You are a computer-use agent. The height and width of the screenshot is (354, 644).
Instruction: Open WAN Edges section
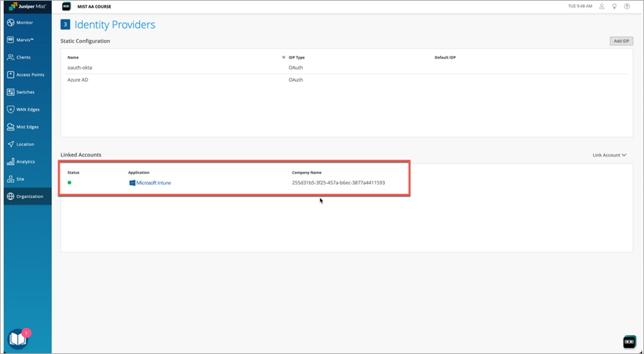point(28,109)
